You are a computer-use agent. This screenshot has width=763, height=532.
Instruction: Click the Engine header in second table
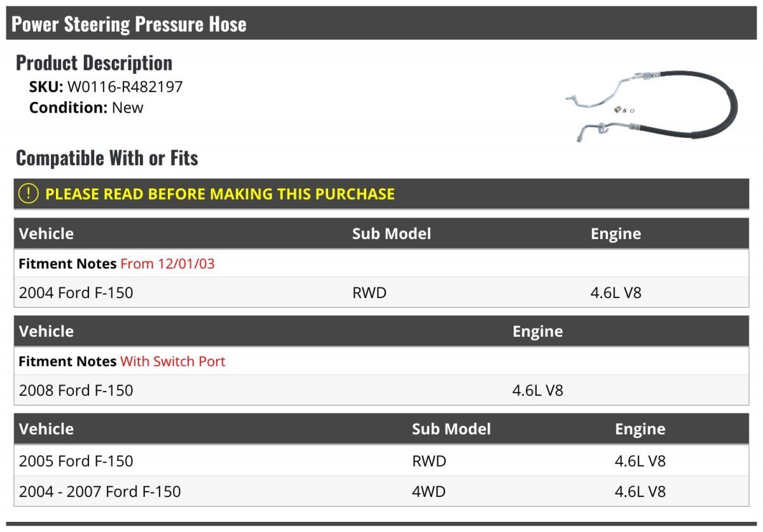pos(537,332)
